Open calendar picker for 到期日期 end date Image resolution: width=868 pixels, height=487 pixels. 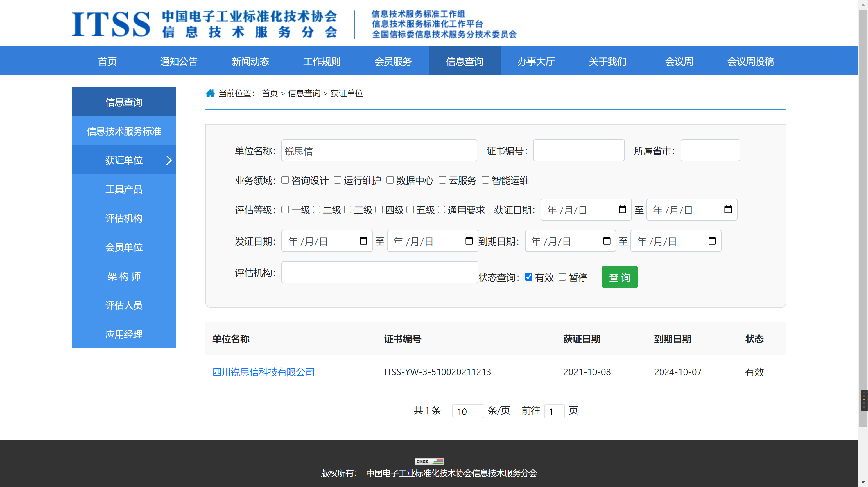(x=712, y=241)
